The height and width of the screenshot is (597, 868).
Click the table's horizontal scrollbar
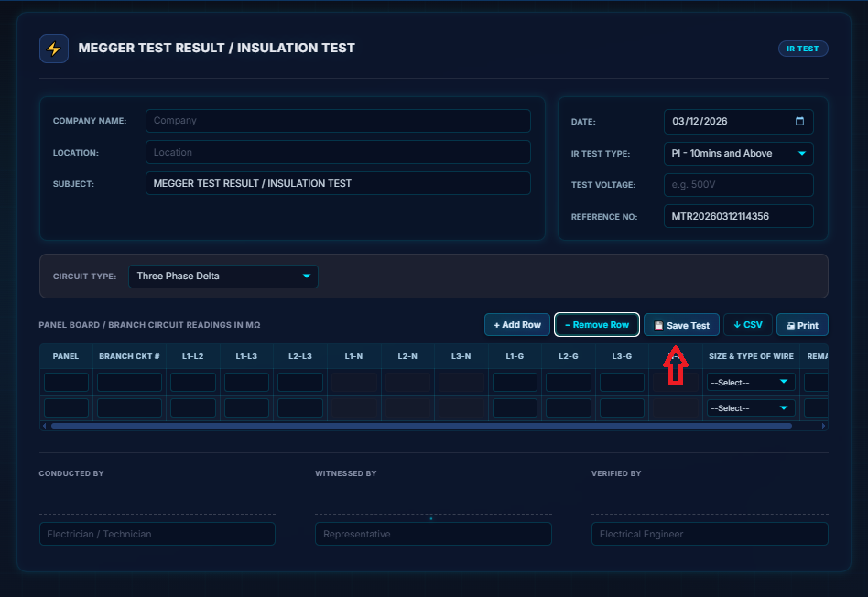[421, 426]
